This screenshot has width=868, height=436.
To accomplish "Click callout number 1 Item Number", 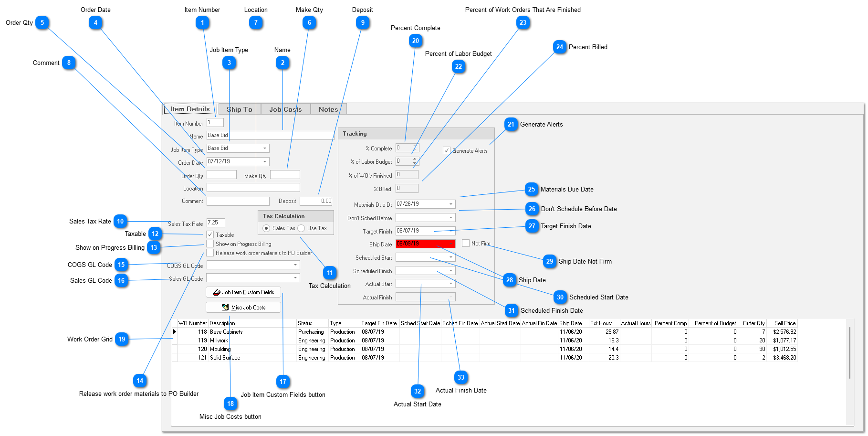I will [x=202, y=23].
